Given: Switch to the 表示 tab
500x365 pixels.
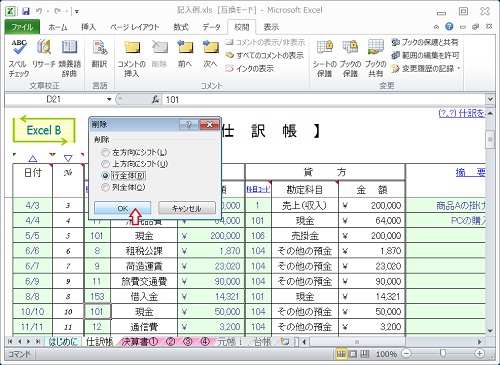Looking at the screenshot, I should point(271,27).
